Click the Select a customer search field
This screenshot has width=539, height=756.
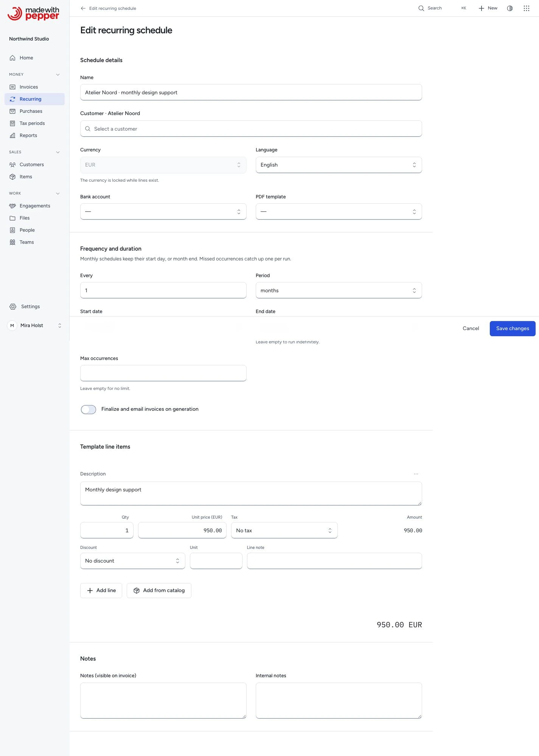point(251,129)
